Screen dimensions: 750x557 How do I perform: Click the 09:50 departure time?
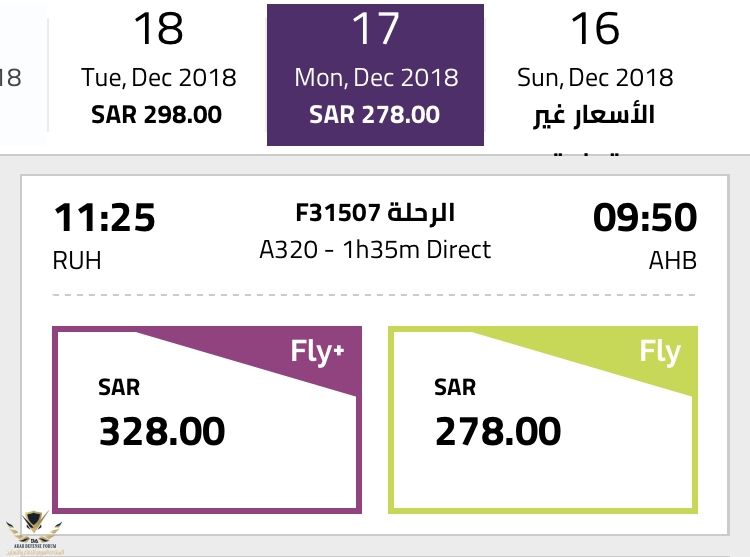click(x=645, y=218)
